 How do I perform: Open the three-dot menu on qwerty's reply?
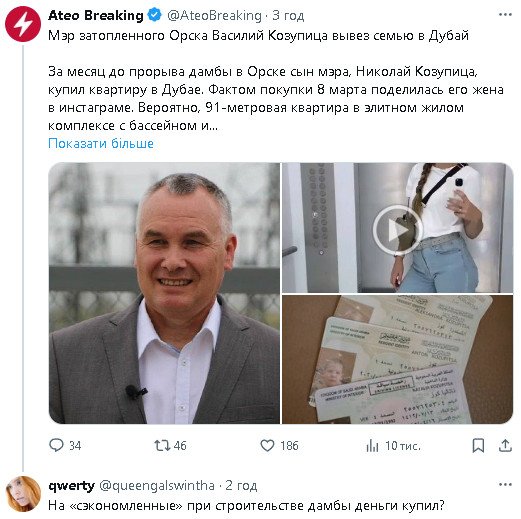coord(505,484)
